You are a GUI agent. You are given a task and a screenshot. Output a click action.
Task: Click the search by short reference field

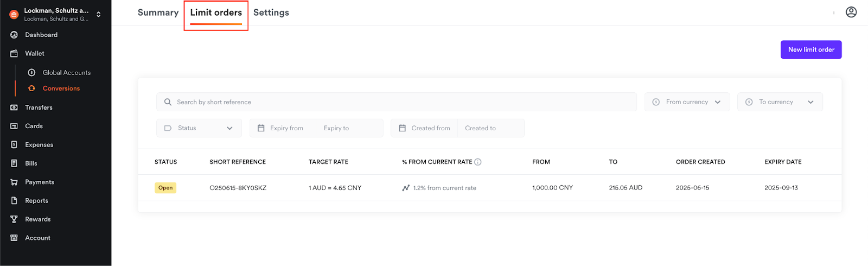pyautogui.click(x=396, y=102)
